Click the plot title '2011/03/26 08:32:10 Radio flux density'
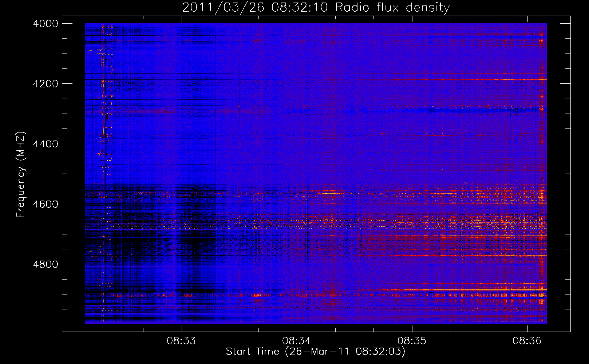 [316, 8]
